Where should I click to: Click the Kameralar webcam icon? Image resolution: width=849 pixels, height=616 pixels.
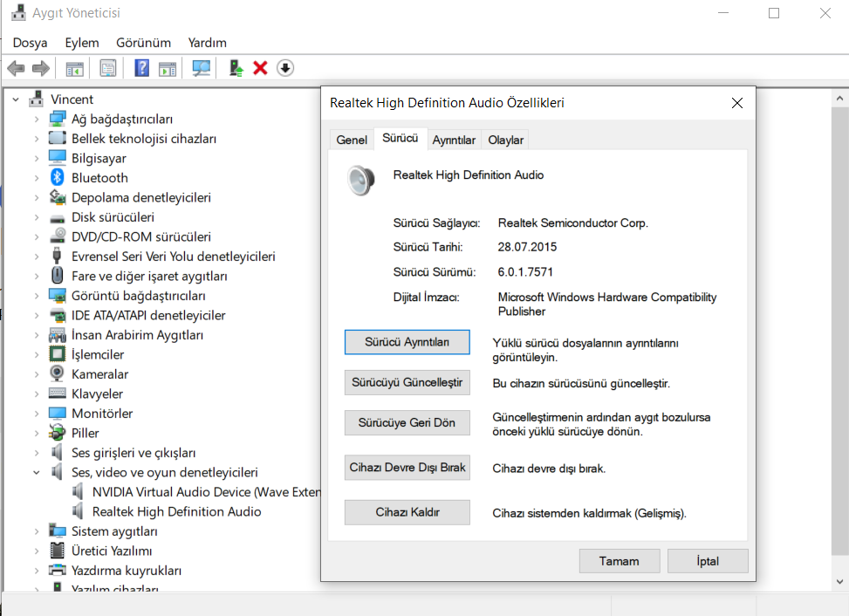click(57, 373)
